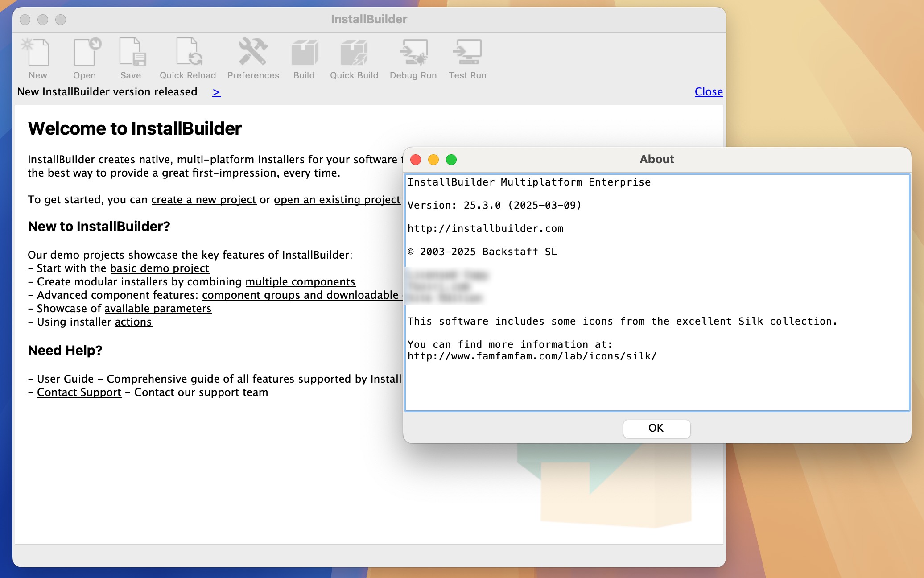Click the http://installbuilder.com text
The height and width of the screenshot is (578, 924).
coord(485,229)
